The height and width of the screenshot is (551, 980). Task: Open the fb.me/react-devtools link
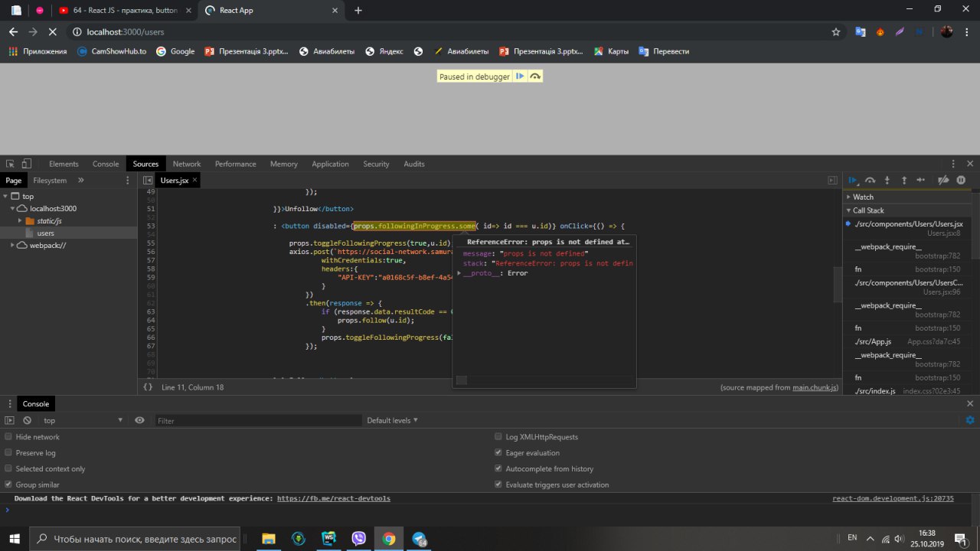[333, 498]
